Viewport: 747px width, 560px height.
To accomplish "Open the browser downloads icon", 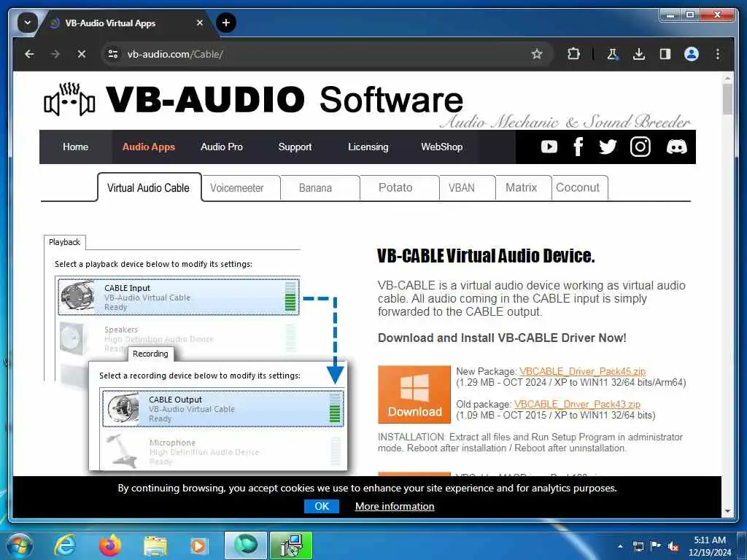I will (639, 54).
